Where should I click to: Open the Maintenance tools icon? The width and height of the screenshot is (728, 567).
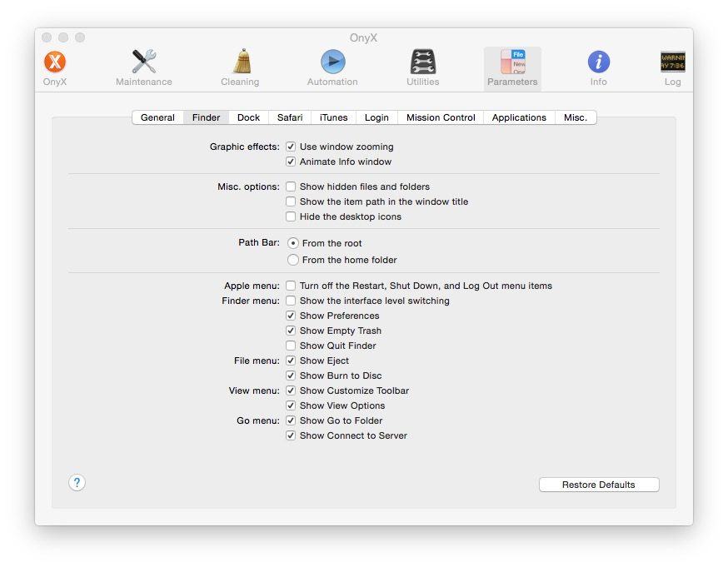pos(144,62)
